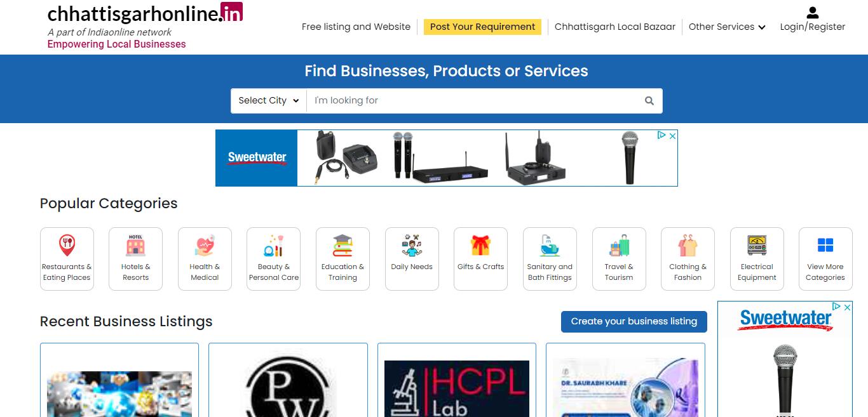Select the Clothing & Fashion category
The width and height of the screenshot is (868, 417).
[x=688, y=259]
